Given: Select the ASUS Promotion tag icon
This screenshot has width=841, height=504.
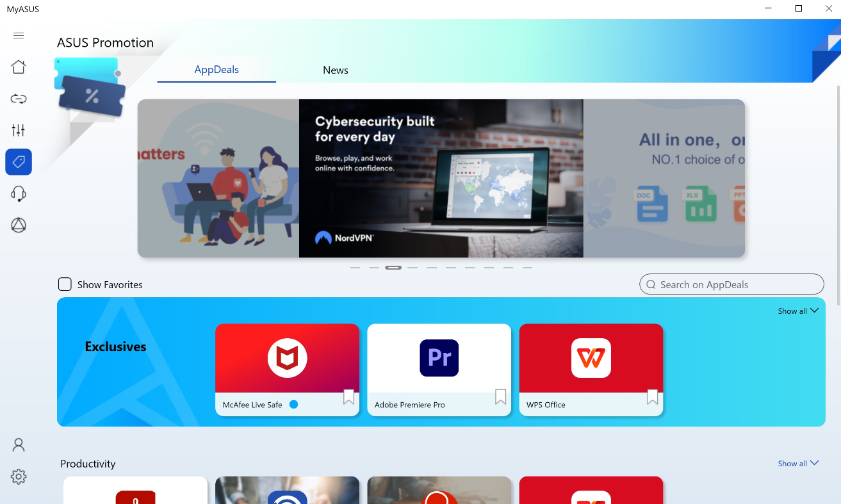Looking at the screenshot, I should coord(19,162).
